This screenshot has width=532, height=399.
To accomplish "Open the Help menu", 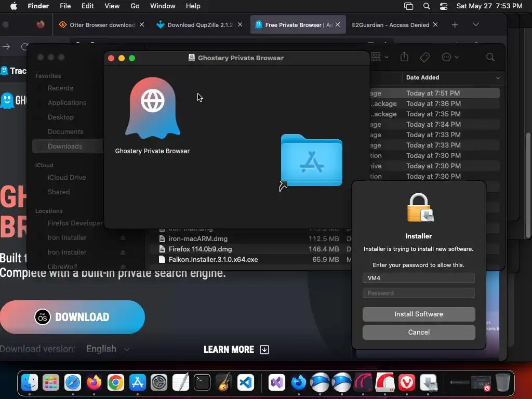I will (x=193, y=6).
